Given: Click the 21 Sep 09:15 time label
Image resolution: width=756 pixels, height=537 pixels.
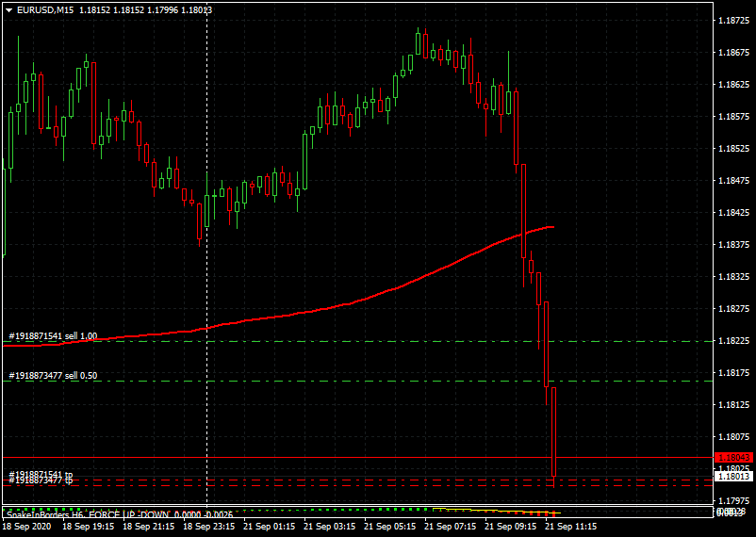Looking at the screenshot, I should tap(511, 527).
